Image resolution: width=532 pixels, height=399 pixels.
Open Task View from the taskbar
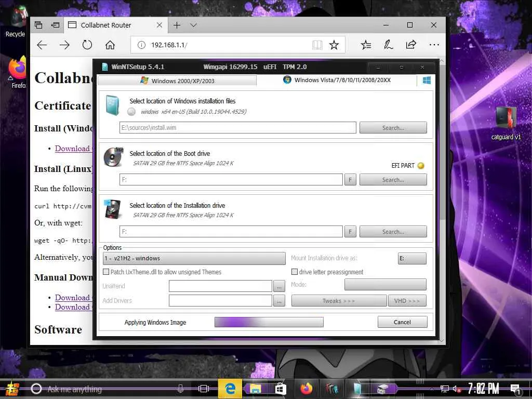(x=204, y=389)
